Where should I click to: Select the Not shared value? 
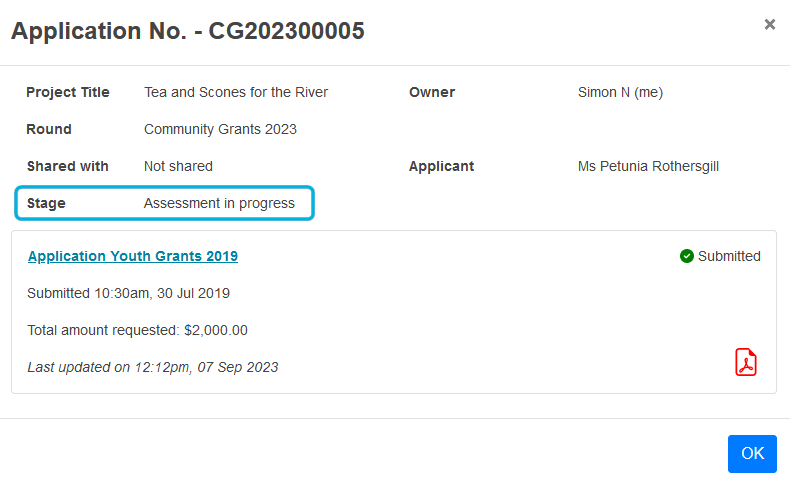point(178,166)
